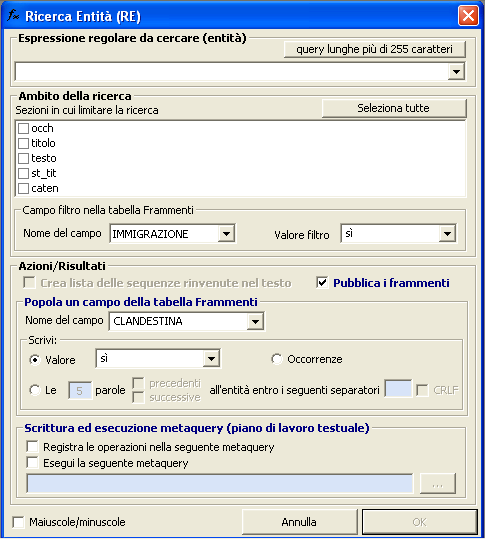485x540 pixels.
Task: Click the regular expression input field
Action: pyautogui.click(x=231, y=72)
